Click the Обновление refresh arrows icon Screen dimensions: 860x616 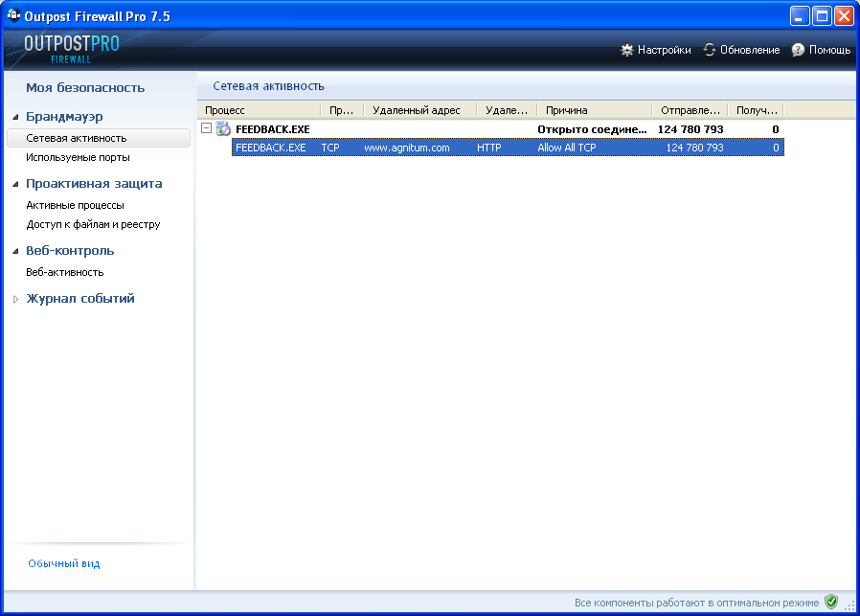(x=710, y=50)
